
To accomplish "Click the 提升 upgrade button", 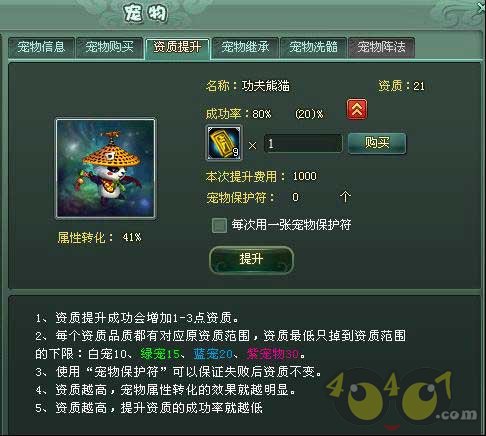I will [x=251, y=259].
